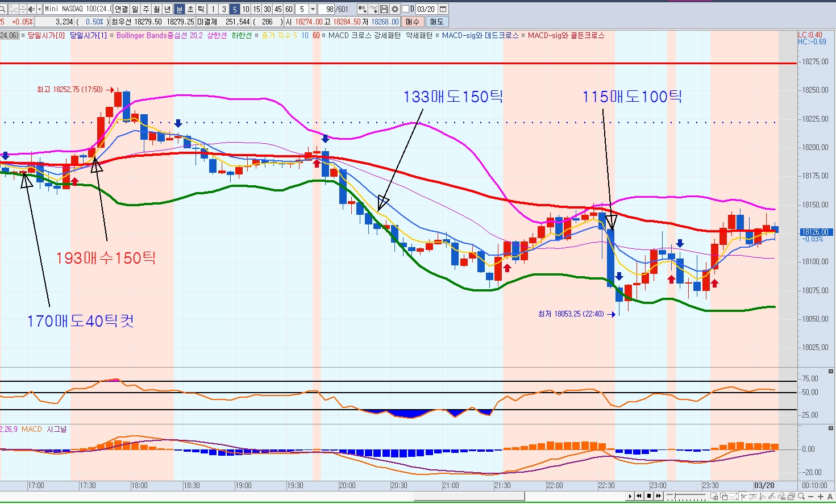Click the minus zoom-out icon

click(810, 497)
